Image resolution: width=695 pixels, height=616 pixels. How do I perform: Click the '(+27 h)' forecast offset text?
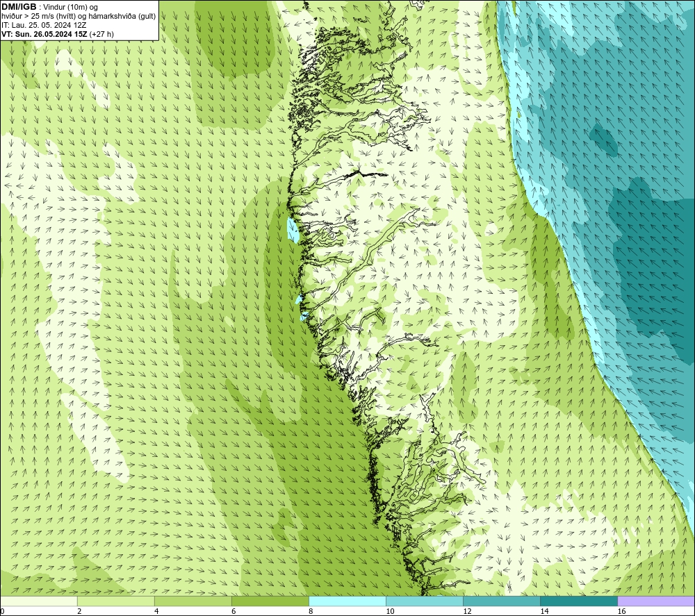click(x=101, y=34)
